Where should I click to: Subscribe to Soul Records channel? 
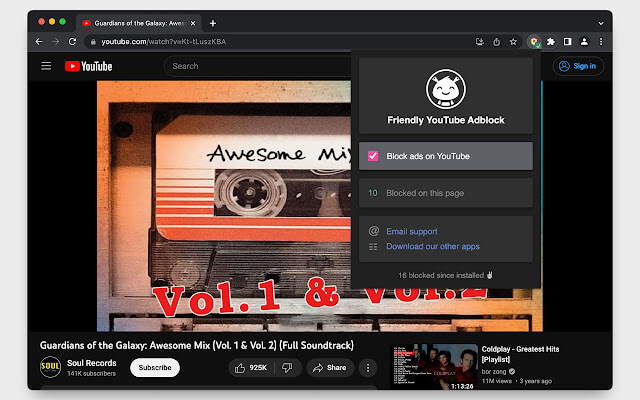pyautogui.click(x=154, y=368)
